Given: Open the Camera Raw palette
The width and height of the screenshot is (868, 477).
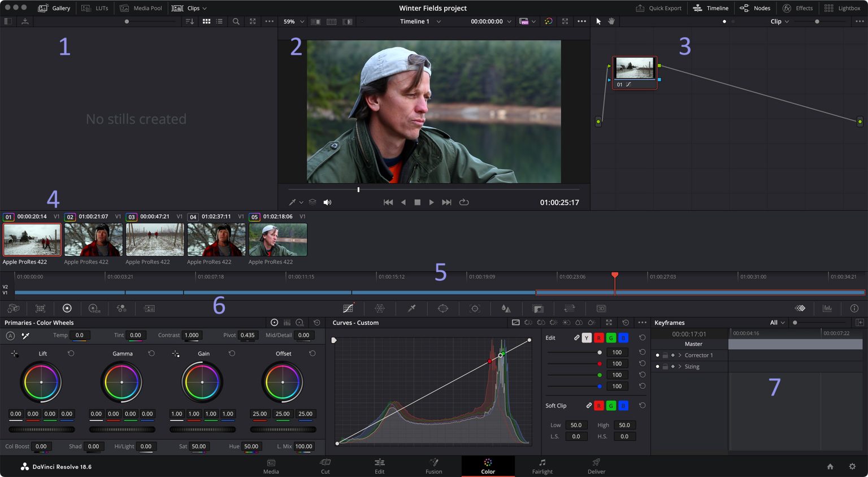Looking at the screenshot, I should click(14, 308).
